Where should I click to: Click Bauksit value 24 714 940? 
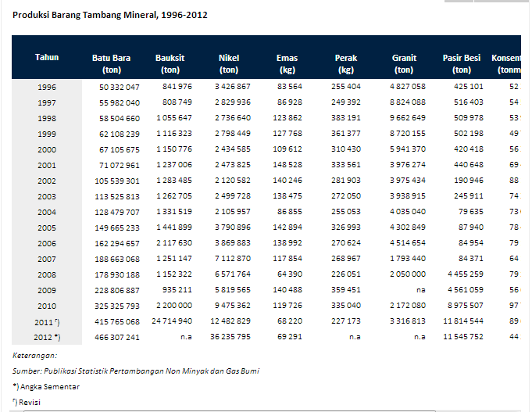coord(167,321)
